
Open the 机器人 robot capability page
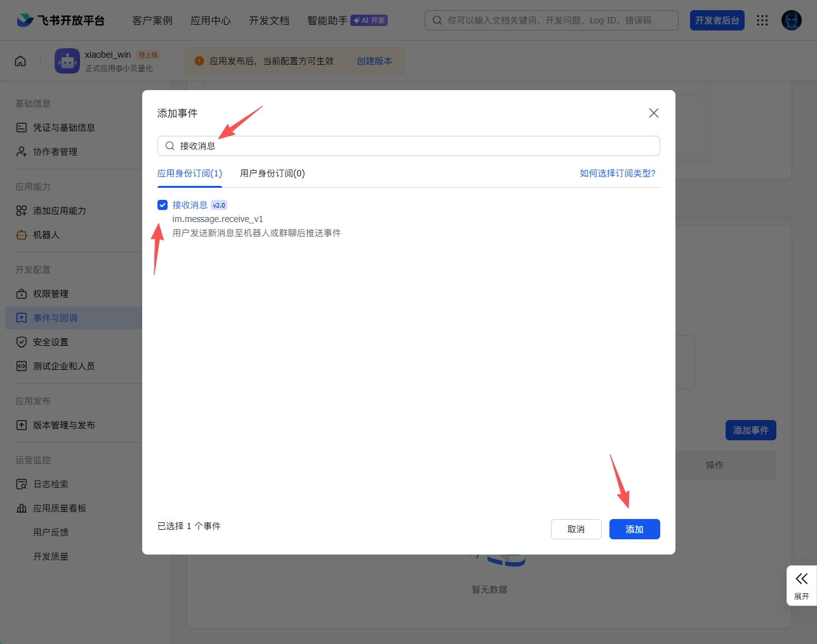tap(48, 235)
